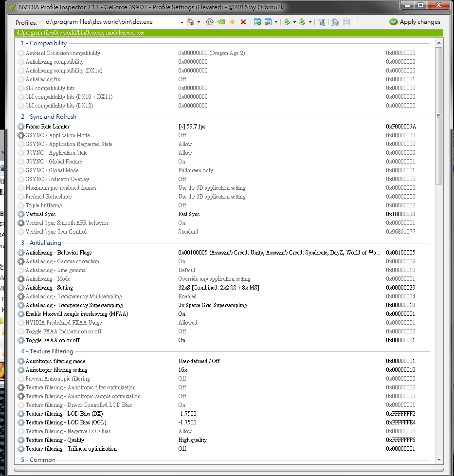Create a new profile with the star icon
This screenshot has height=476, width=454.
tap(232, 22)
